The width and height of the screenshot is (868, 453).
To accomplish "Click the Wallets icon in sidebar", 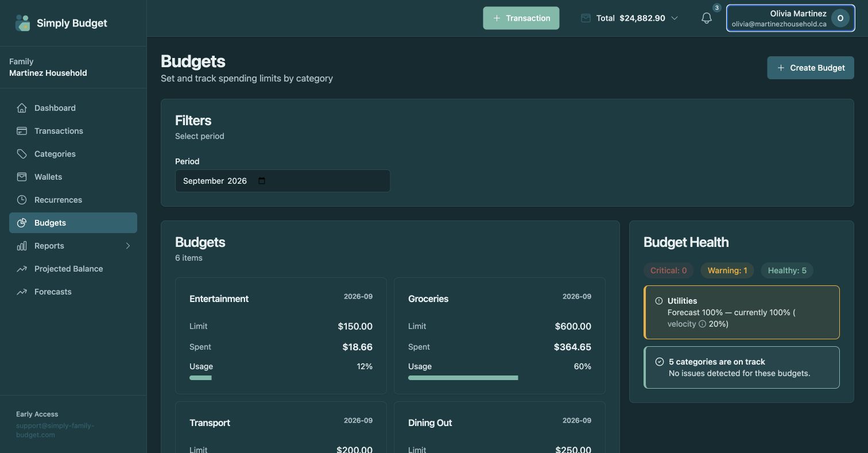I will pos(22,177).
